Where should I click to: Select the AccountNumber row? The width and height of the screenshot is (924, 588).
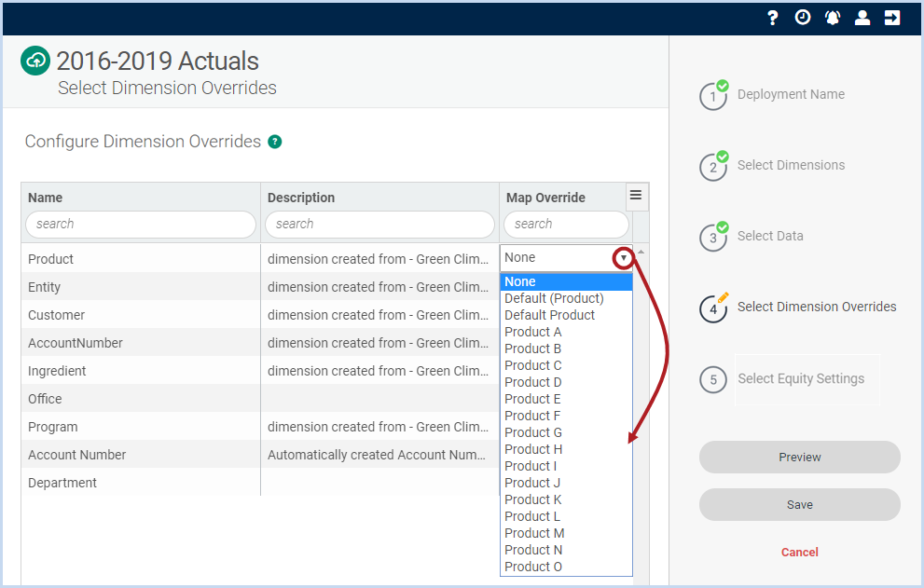[260, 343]
